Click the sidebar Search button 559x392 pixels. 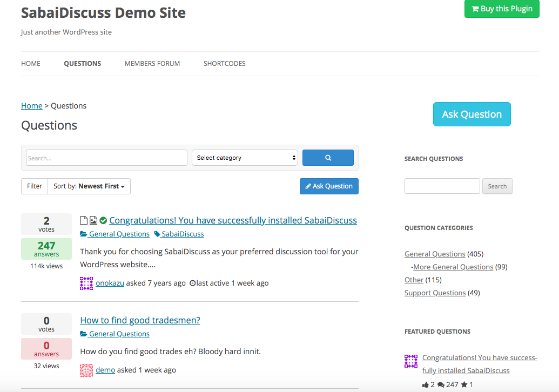click(497, 186)
